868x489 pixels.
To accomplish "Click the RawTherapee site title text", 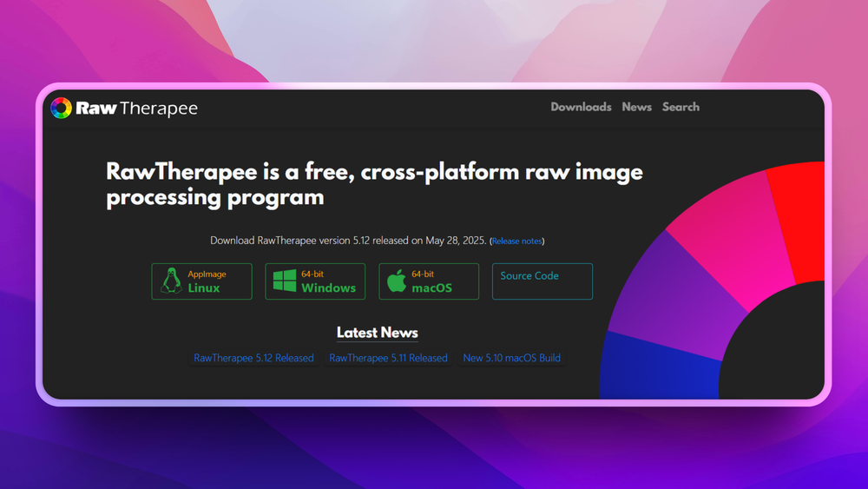I will 136,108.
